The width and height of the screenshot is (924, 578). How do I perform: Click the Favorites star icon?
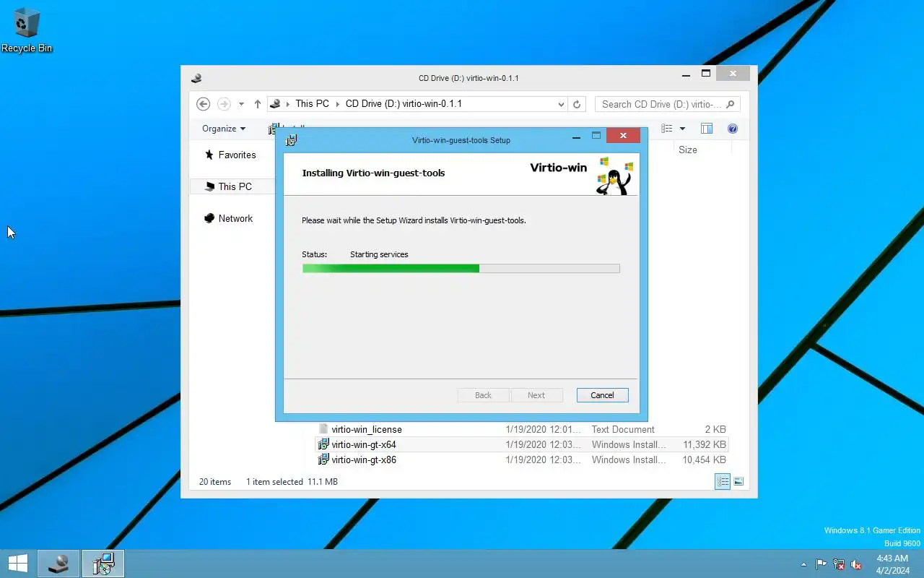[209, 155]
